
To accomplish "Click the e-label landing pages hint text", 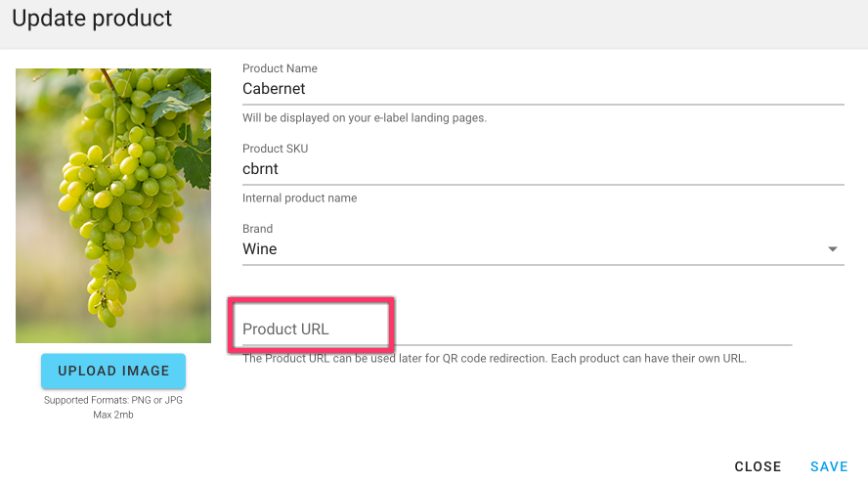I will point(365,118).
